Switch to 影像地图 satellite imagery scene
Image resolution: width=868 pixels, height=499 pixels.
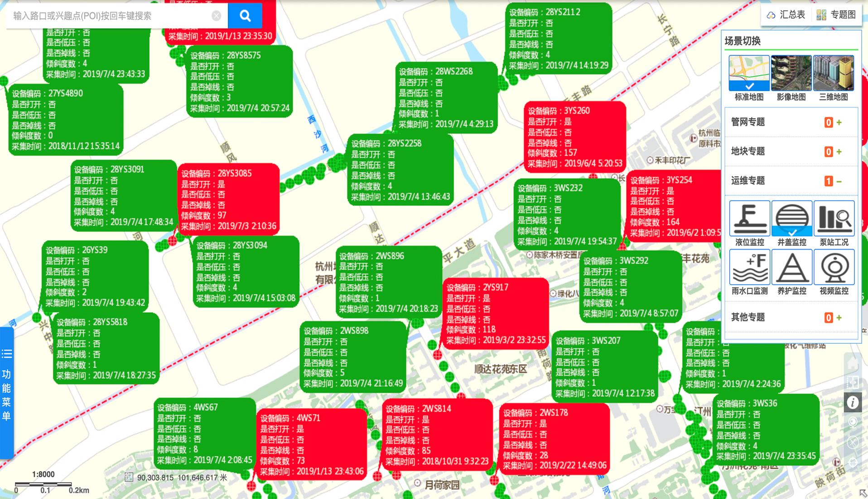pos(791,73)
